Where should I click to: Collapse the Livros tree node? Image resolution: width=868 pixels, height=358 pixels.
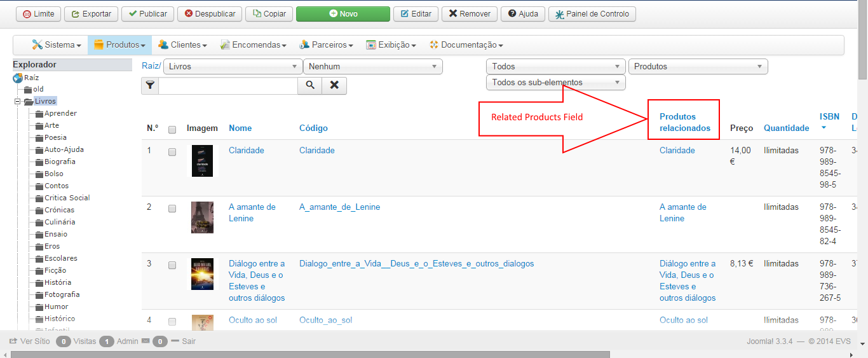coord(18,102)
